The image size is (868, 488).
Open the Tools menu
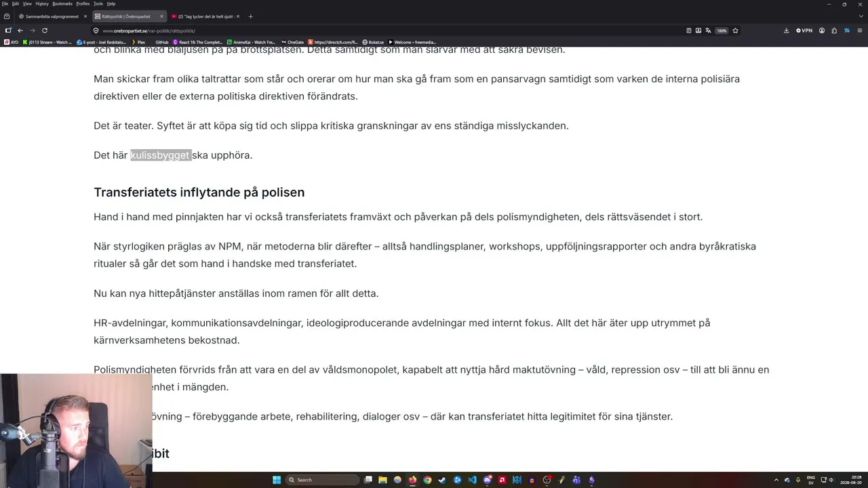coord(98,3)
